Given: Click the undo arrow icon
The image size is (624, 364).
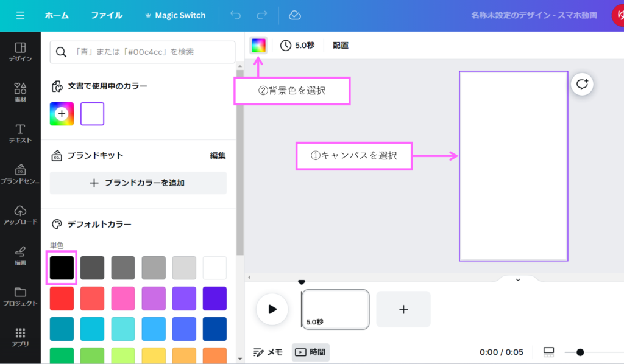Looking at the screenshot, I should pos(236,15).
